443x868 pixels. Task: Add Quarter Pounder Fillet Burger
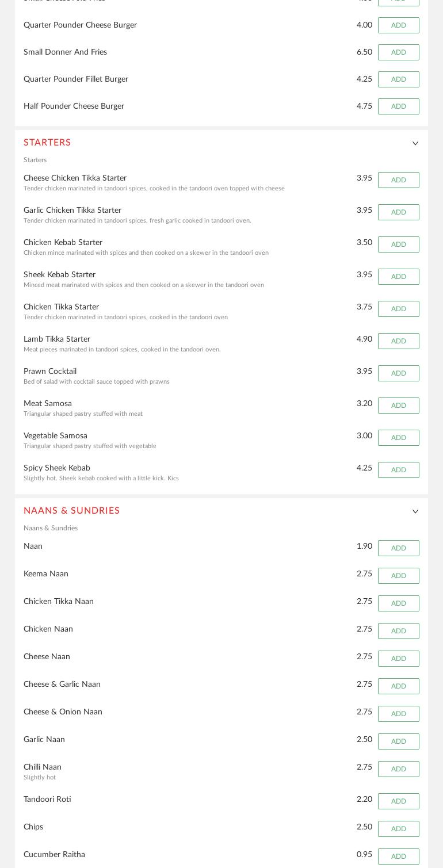398,79
